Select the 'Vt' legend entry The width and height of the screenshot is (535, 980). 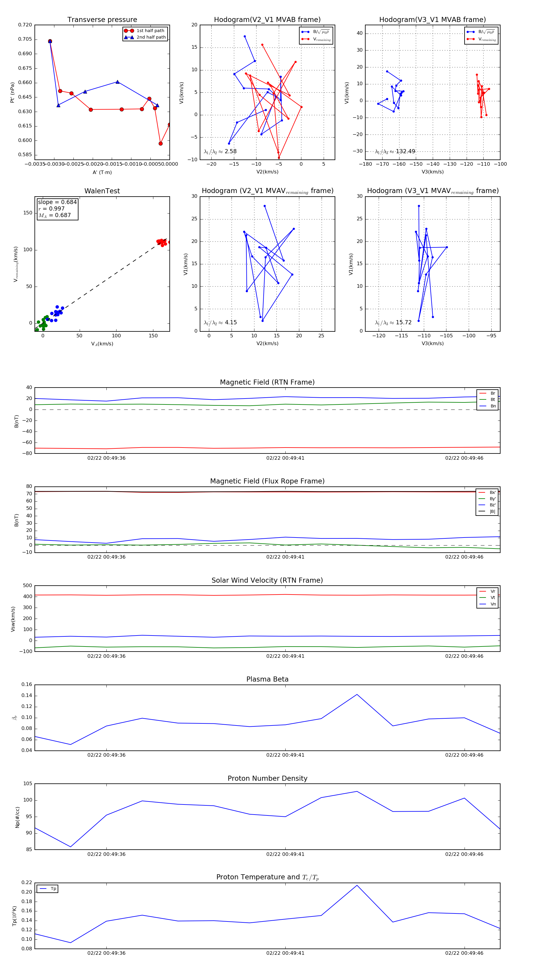[x=487, y=598]
